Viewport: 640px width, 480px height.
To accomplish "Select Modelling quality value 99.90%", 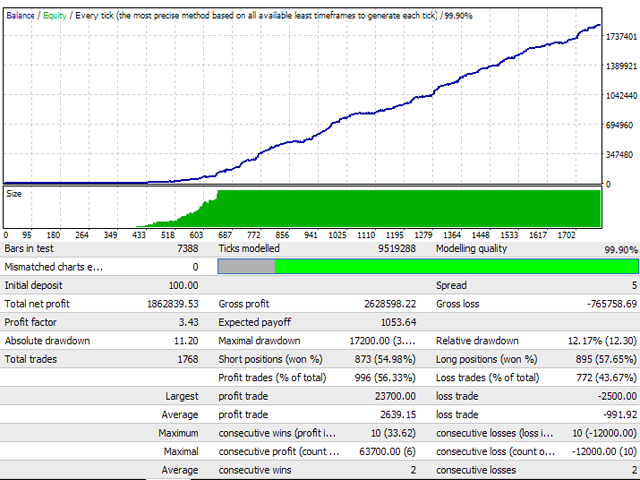I will click(621, 250).
